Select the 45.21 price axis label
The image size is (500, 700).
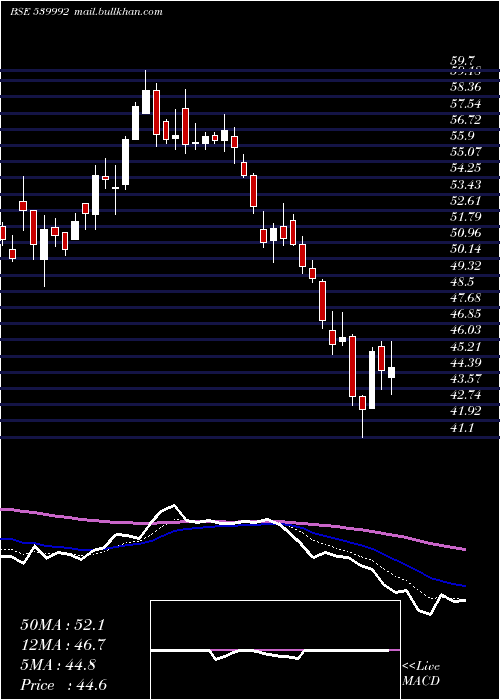(x=466, y=346)
